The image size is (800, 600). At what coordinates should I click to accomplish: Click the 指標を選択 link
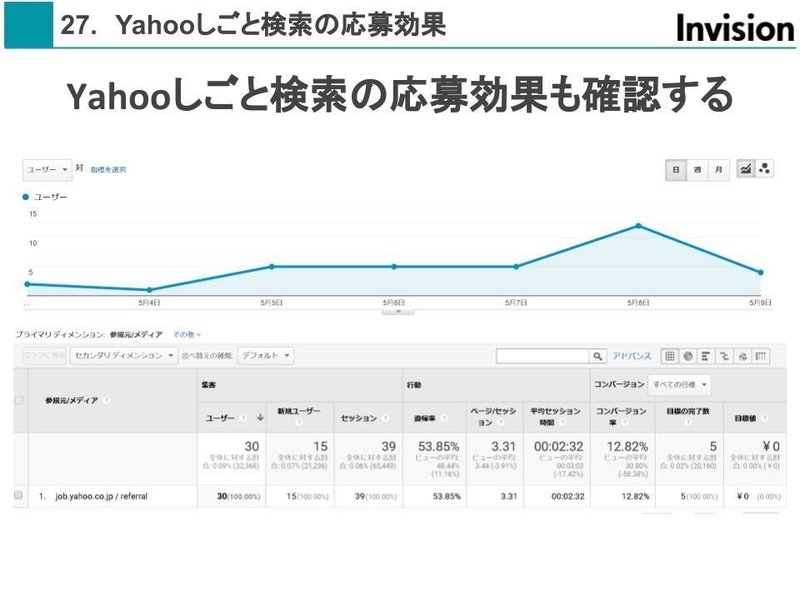tap(108, 170)
